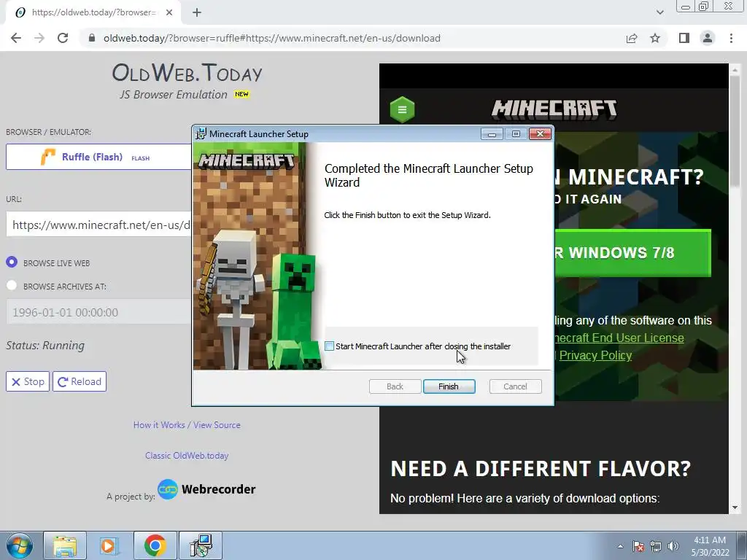Click the emulated page scrollbar down arrow
The image size is (747, 560).
coord(735,507)
